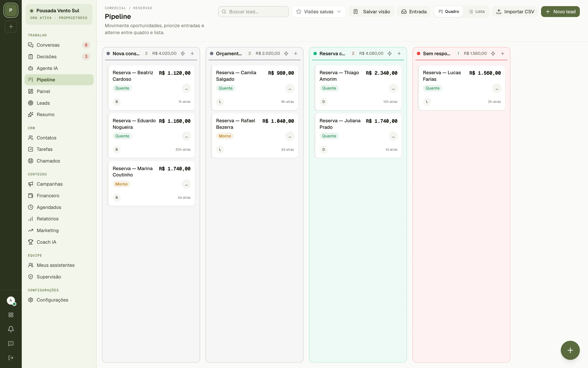Viewport: 588px width, 368px height.
Task: Switch to Quadro board view
Action: (x=449, y=11)
